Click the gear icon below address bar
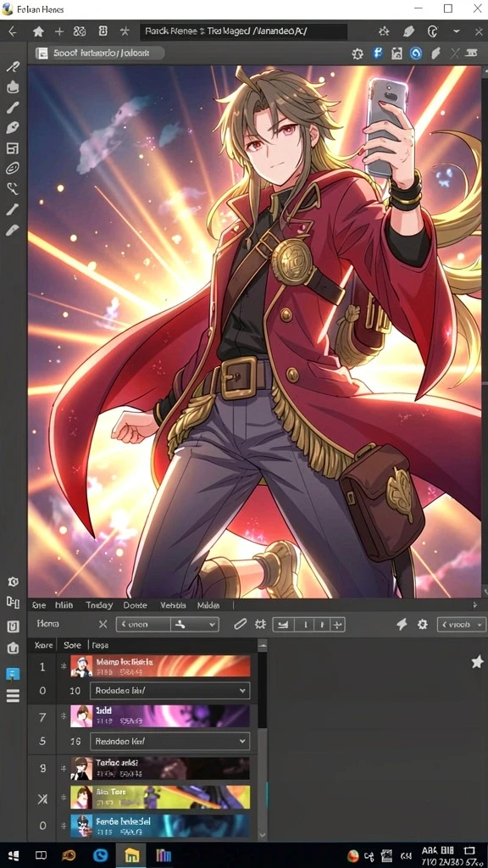488x868 pixels. tap(358, 53)
